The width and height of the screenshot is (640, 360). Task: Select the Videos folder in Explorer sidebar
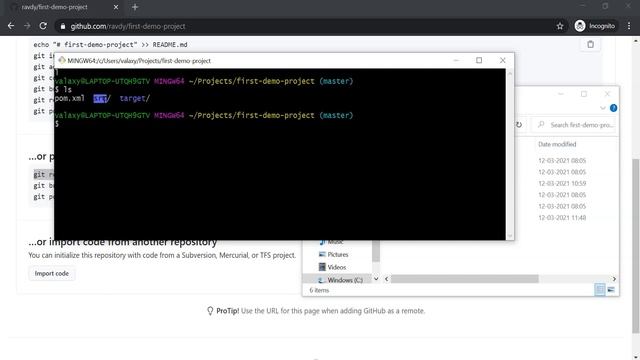(336, 267)
